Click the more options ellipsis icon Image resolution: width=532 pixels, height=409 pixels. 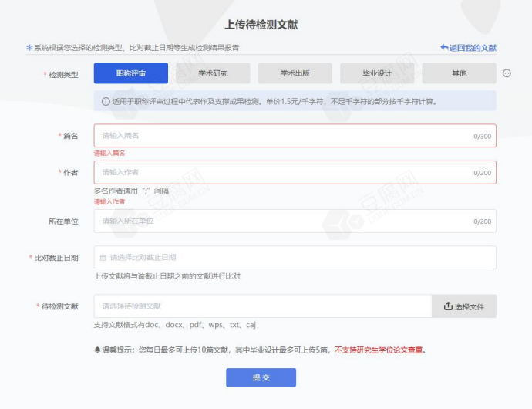[507, 73]
